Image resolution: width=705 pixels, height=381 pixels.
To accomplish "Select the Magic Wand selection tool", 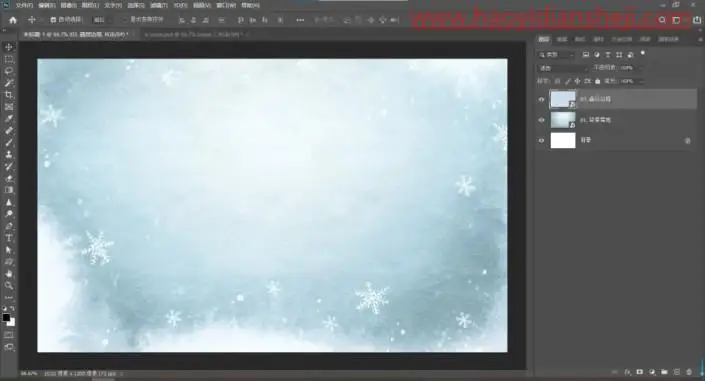I will coord(9,83).
